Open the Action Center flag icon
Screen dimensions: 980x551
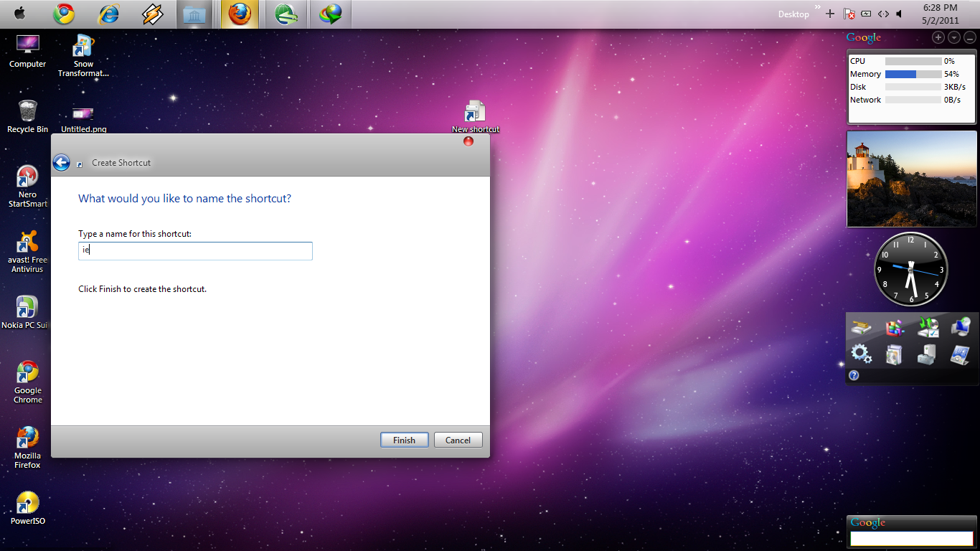[x=849, y=14]
